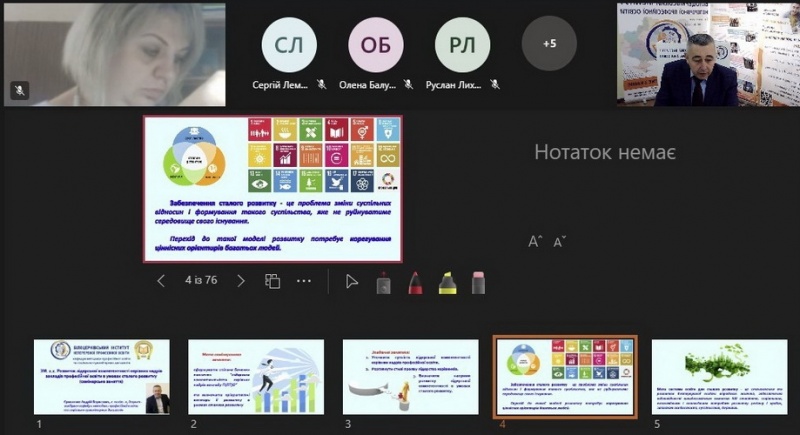
Task: Decrease the notes font size
Action: 560,242
